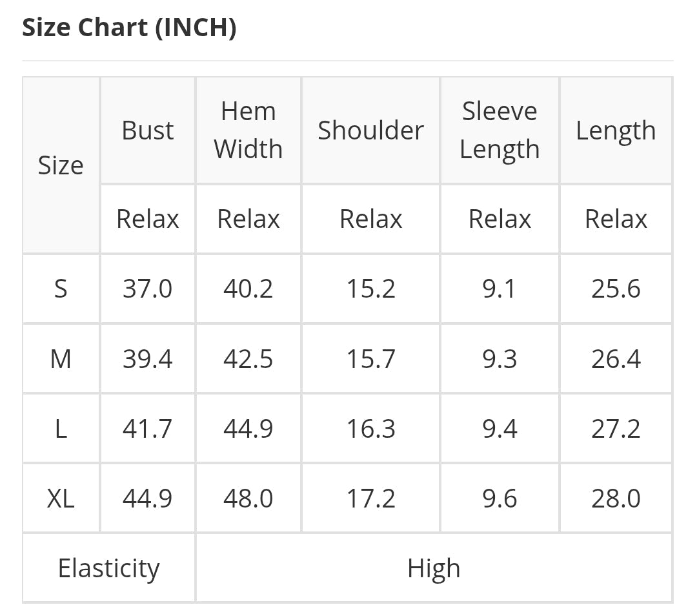
Task: Select sleeve length value 9.6
Action: click(500, 498)
